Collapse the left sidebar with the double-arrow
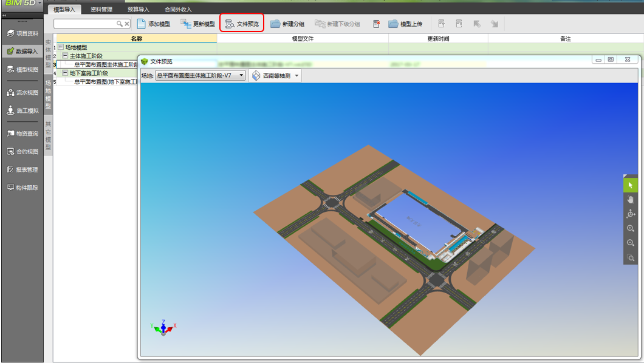Screen dimensions: 644x363 click(4, 15)
